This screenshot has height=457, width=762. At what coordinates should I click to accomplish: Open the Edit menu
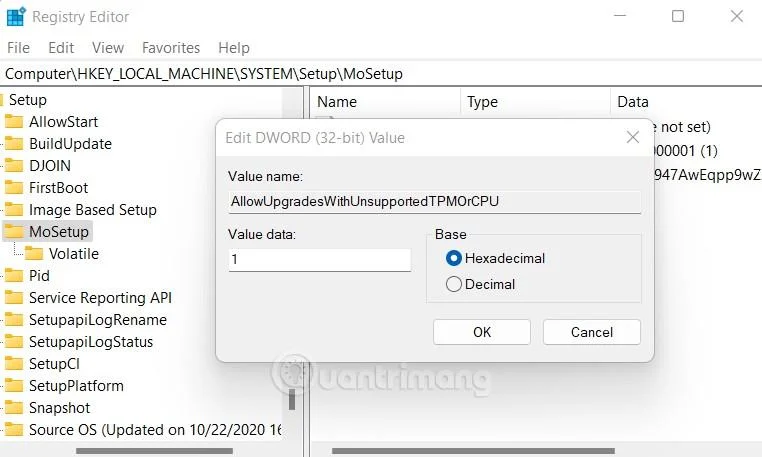tap(61, 48)
